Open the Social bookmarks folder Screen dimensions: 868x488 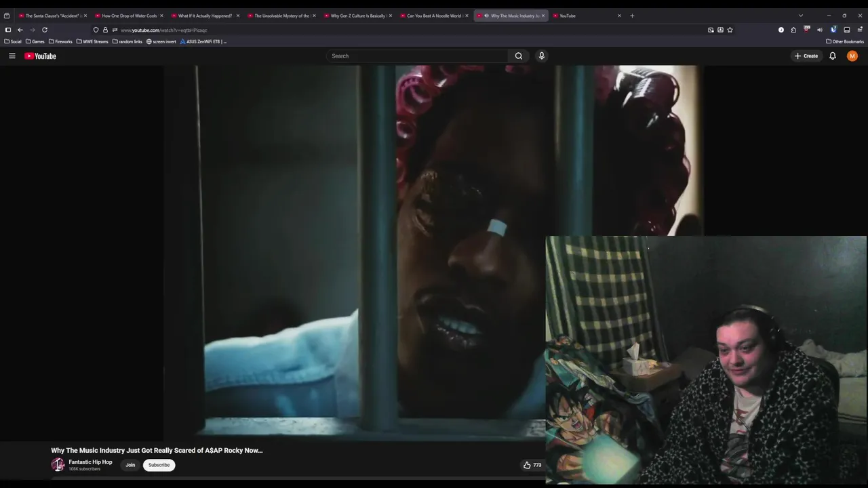point(13,41)
